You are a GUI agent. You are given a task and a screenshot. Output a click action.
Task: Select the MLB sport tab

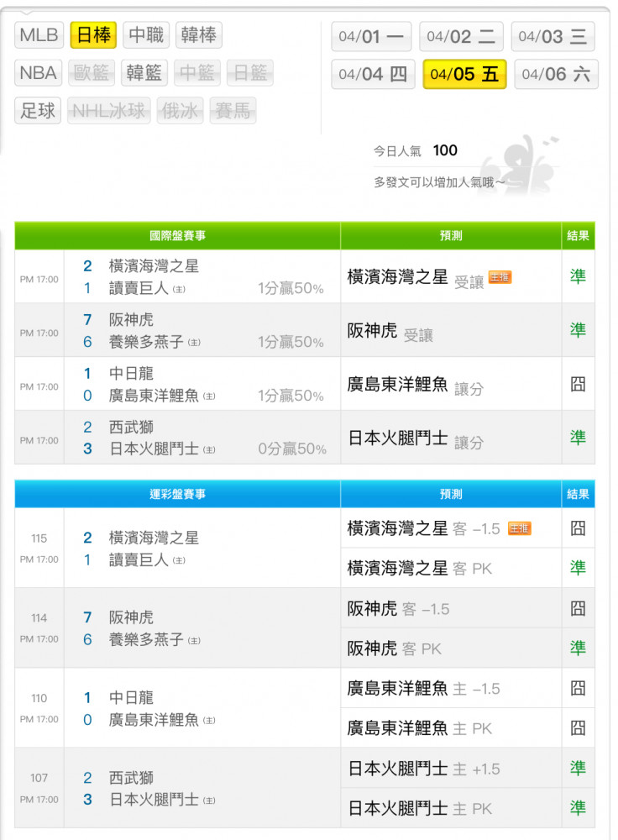[39, 35]
